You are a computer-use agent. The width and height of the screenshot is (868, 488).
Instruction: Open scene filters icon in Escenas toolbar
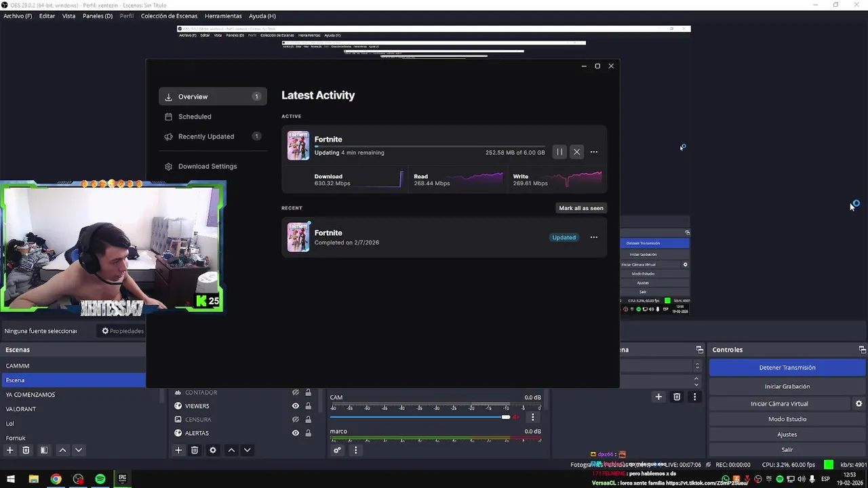click(43, 450)
